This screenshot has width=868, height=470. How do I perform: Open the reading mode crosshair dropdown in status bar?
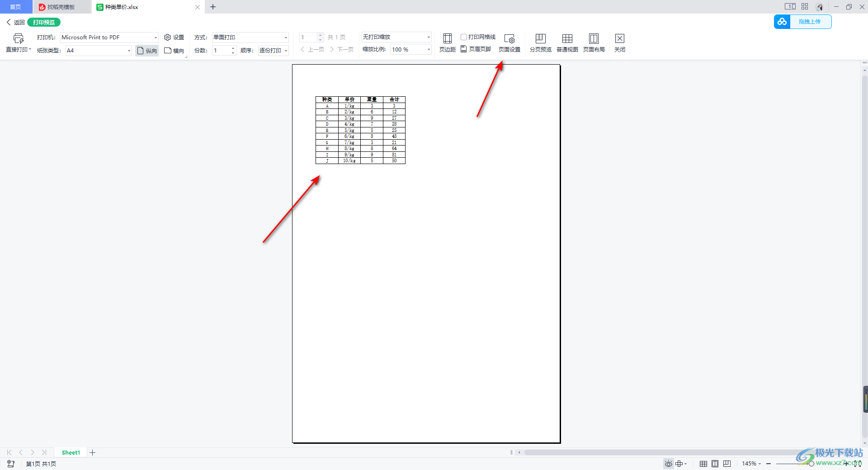(681, 464)
